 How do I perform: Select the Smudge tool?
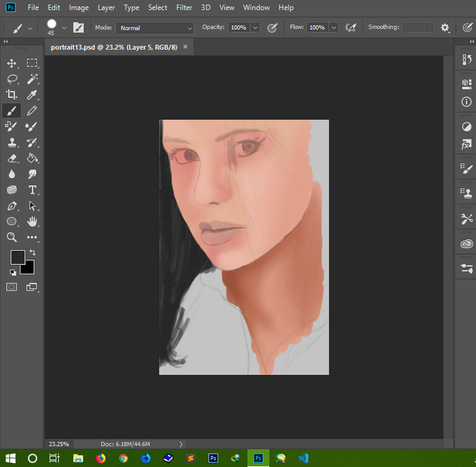coord(32,174)
